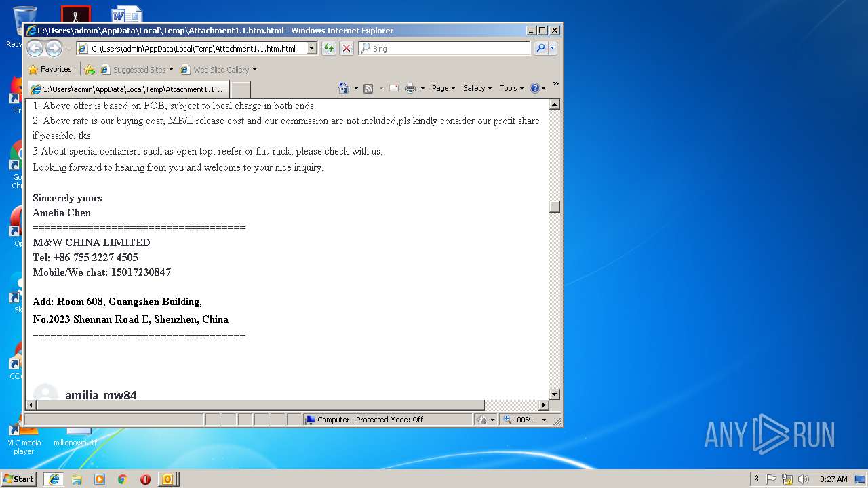Open Opera from the taskbar
Viewport: 868px width, 488px height.
[145, 479]
